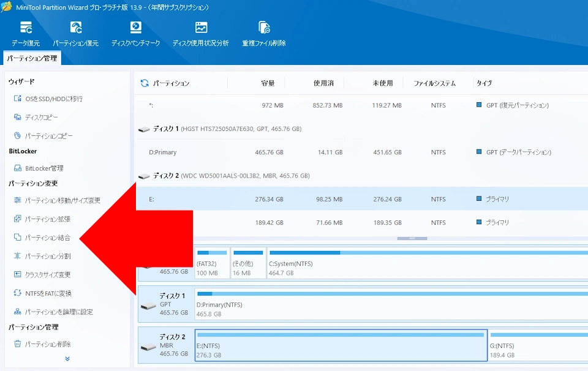Select ディスク 2 WDC header row
The height and width of the screenshot is (371, 588).
pyautogui.click(x=361, y=176)
